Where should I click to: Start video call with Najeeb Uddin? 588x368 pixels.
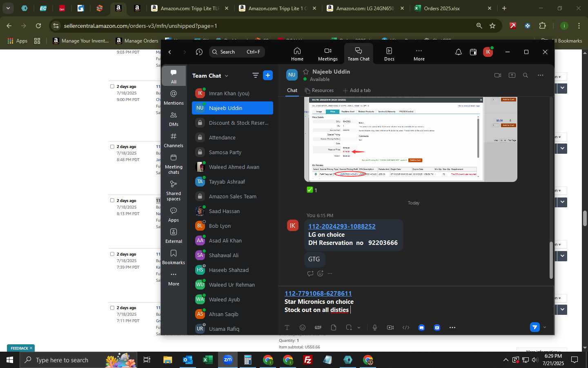point(497,75)
